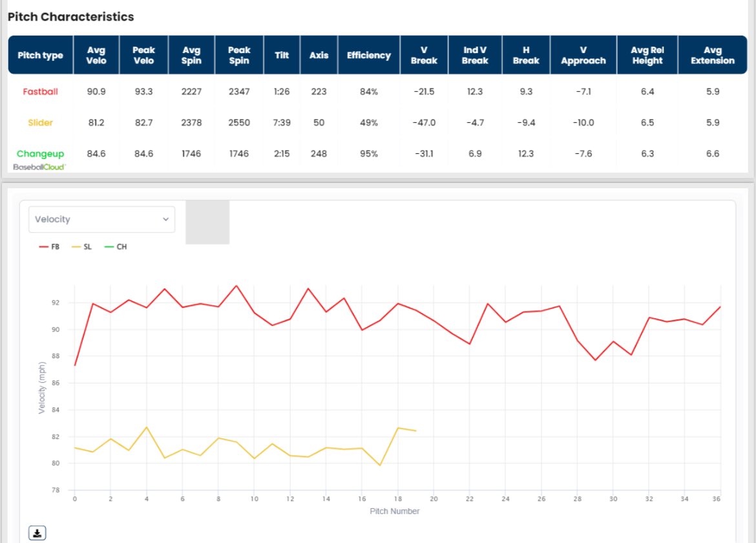Click Fastball V Approach value -7.1
The width and height of the screenshot is (756, 543).
[x=583, y=92]
